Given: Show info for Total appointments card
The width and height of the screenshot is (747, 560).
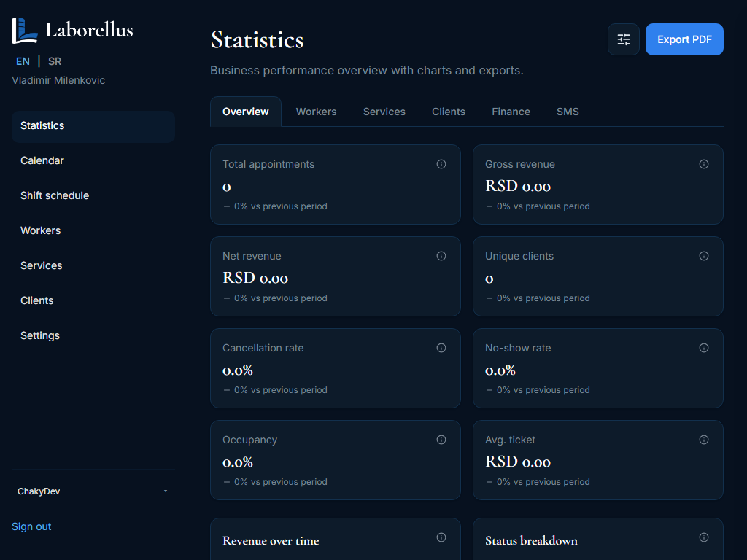Looking at the screenshot, I should click(441, 164).
